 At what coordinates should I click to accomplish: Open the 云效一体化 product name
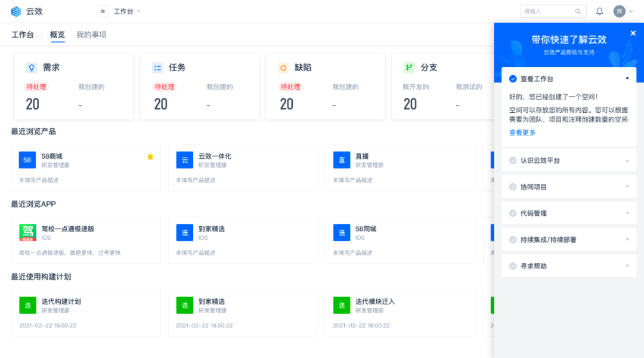point(215,156)
